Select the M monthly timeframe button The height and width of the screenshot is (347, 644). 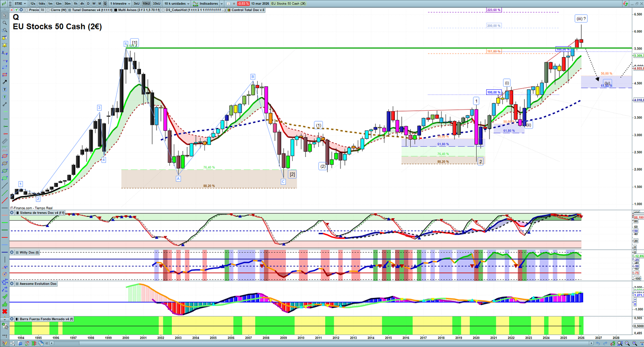coord(100,4)
